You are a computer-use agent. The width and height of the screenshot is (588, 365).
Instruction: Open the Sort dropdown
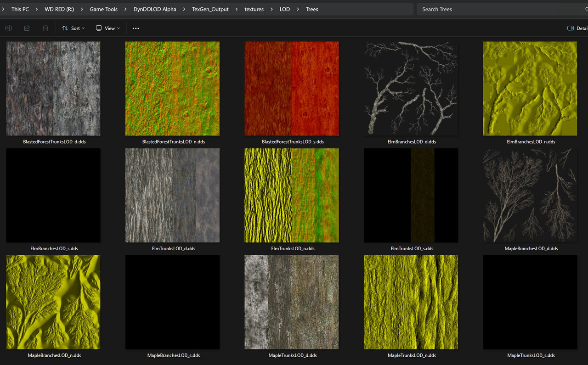point(73,28)
